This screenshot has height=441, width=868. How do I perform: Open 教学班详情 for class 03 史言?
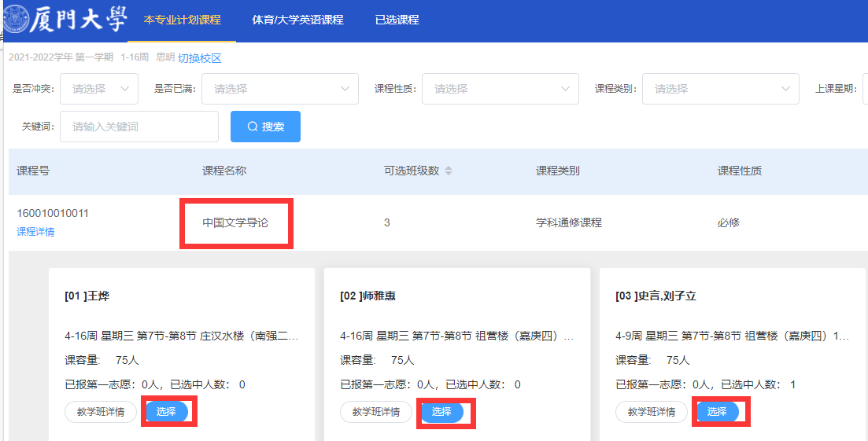pos(652,412)
